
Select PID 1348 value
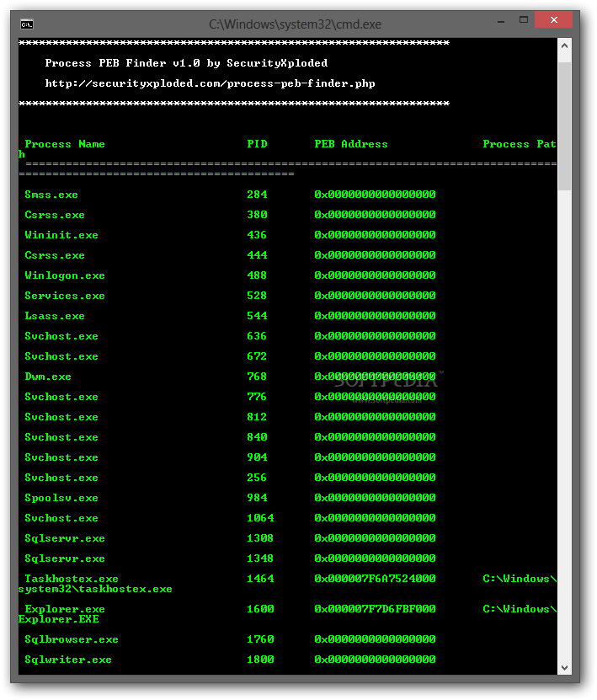point(260,558)
